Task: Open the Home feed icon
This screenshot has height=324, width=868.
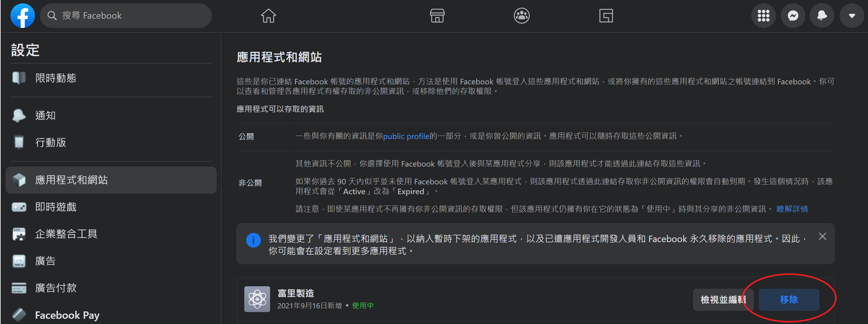Action: click(x=268, y=16)
